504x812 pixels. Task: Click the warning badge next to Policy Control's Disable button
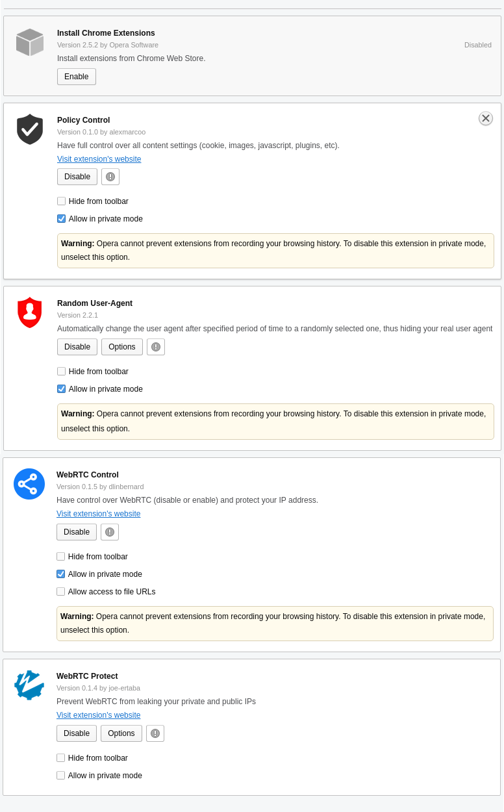tap(110, 176)
